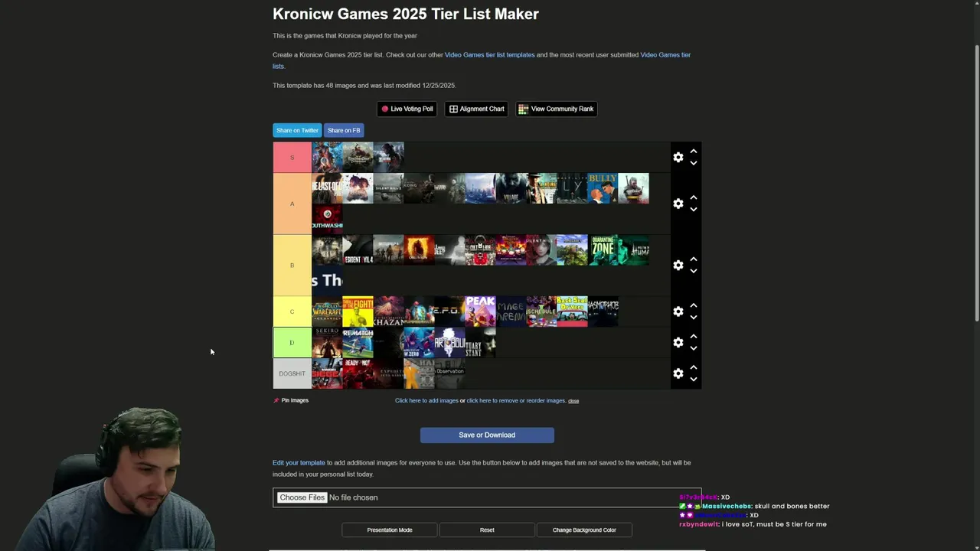Open Edit your template link

[x=299, y=462]
